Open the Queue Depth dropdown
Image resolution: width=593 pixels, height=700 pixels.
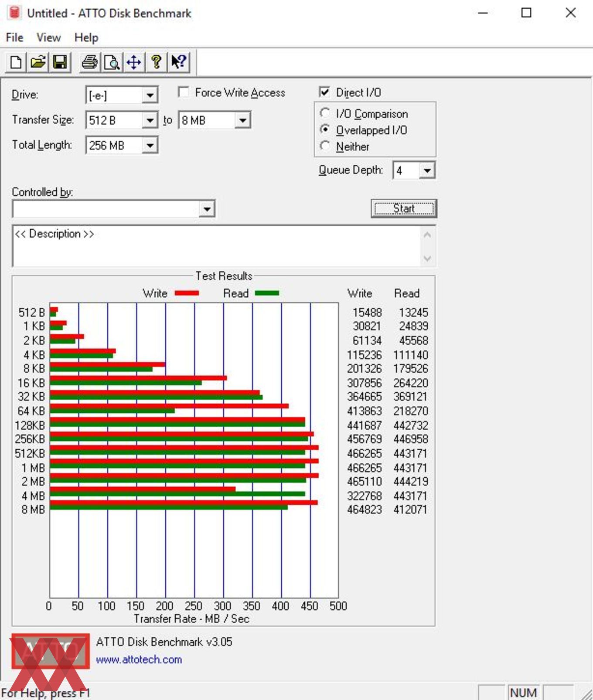[427, 170]
